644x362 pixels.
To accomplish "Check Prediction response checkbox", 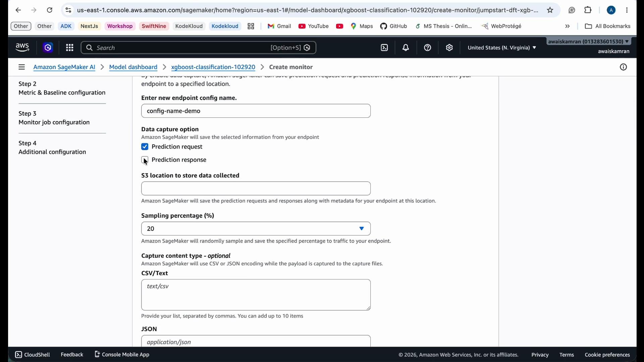I will [145, 160].
